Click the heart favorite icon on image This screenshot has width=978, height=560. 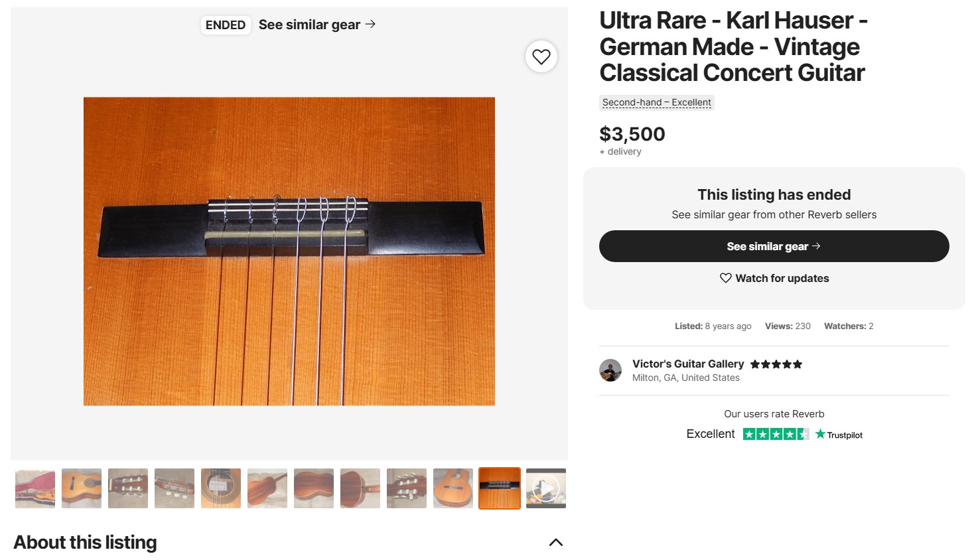coord(541,57)
